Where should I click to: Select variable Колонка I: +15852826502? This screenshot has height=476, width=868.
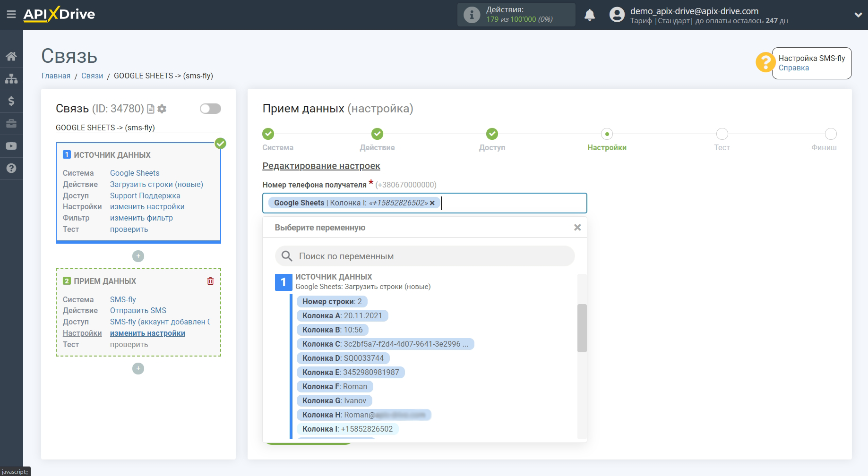pyautogui.click(x=347, y=429)
